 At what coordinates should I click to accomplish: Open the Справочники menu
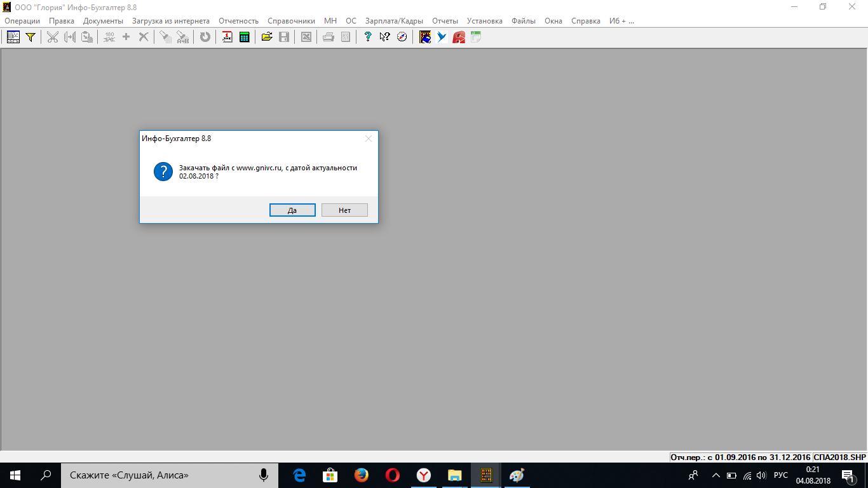coord(291,21)
